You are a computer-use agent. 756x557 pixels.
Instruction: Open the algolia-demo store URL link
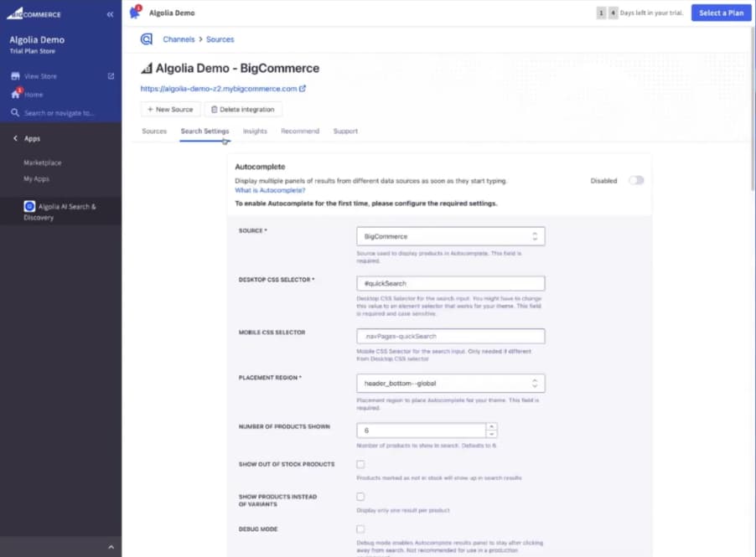(x=219, y=89)
